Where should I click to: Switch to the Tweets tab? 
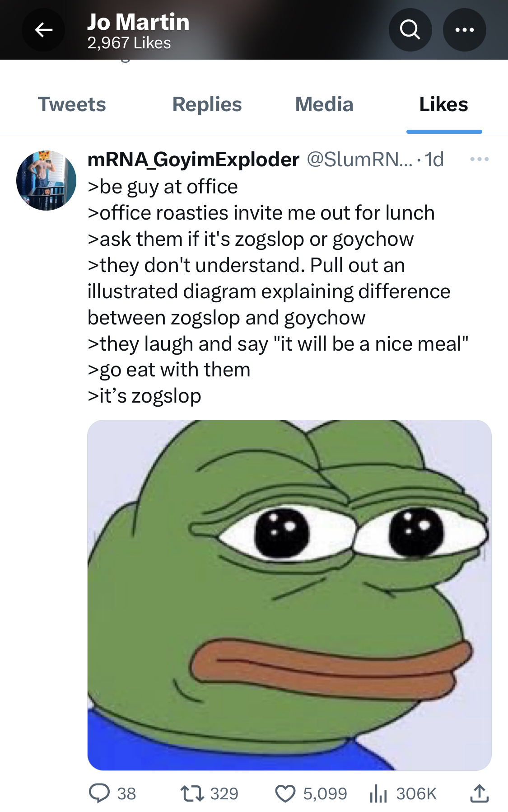(x=72, y=104)
